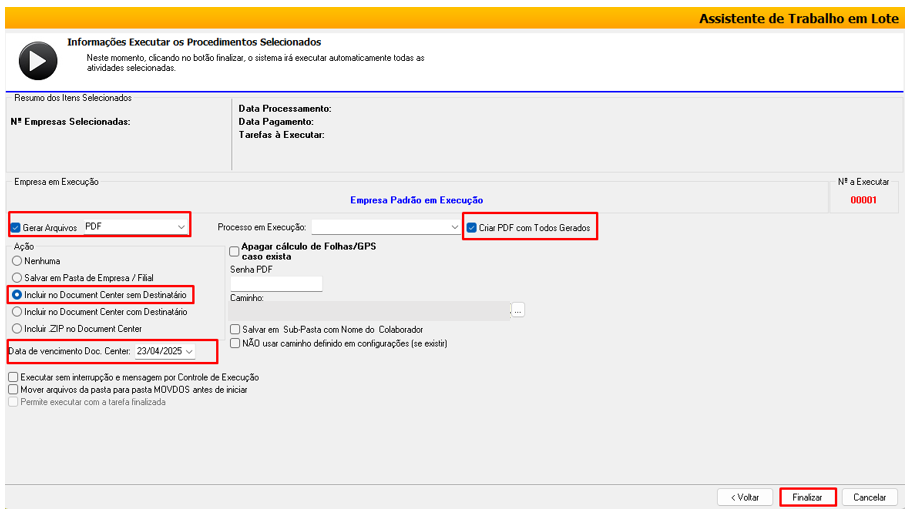
Task: Choose Incluir .ZIP no Document Center
Action: (16, 329)
